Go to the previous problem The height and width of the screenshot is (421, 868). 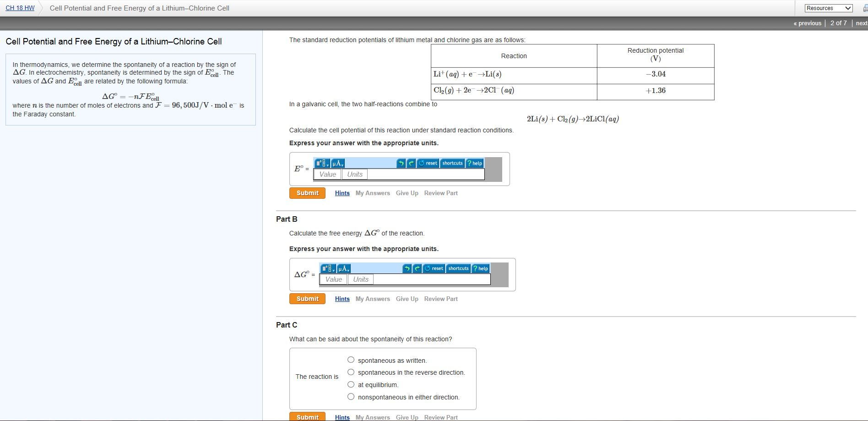808,23
